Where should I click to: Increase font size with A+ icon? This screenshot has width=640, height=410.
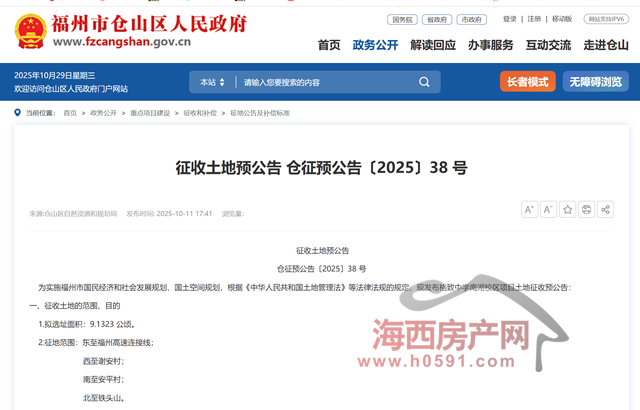click(x=530, y=209)
